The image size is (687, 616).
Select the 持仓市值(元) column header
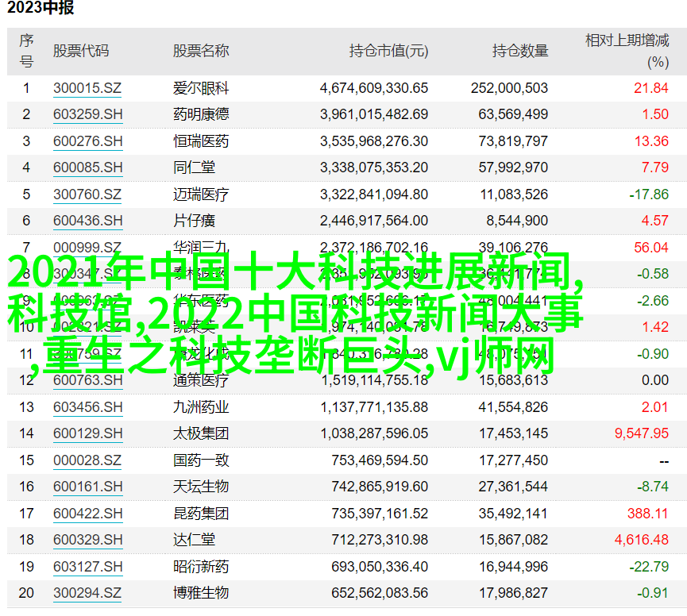pyautogui.click(x=388, y=52)
